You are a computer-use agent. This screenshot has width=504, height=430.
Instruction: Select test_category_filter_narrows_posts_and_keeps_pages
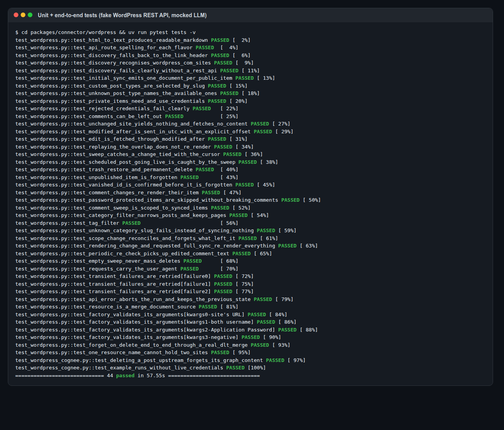tap(142, 215)
